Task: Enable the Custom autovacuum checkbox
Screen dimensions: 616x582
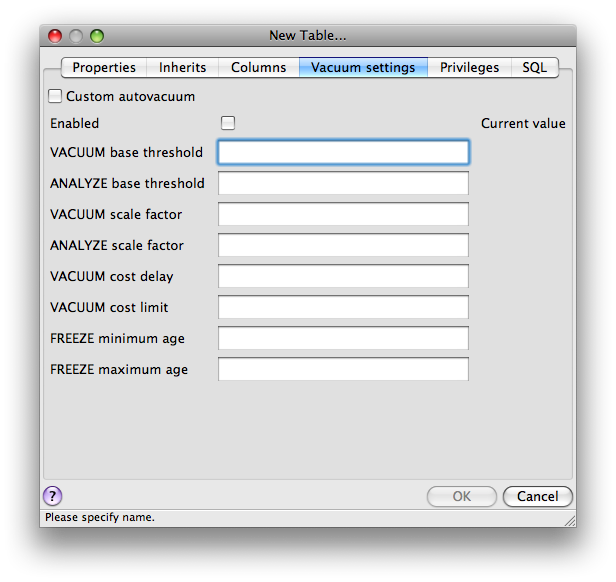Action: point(55,97)
